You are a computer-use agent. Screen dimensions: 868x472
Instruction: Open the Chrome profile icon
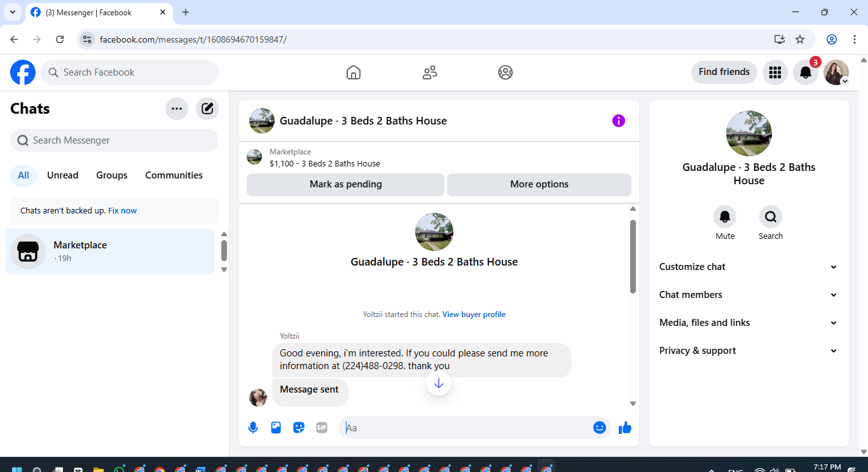832,39
